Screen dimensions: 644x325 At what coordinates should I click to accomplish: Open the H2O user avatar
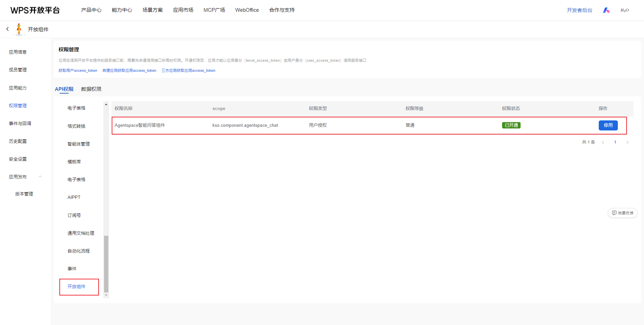[x=624, y=10]
